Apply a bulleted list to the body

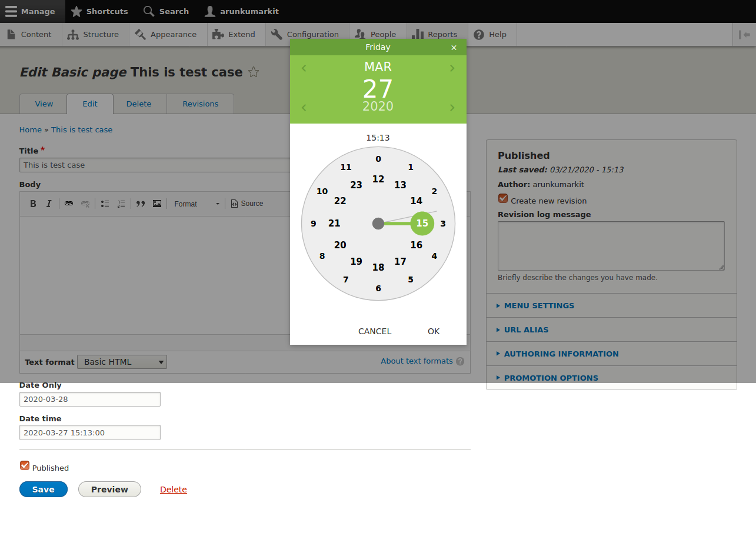[105, 203]
